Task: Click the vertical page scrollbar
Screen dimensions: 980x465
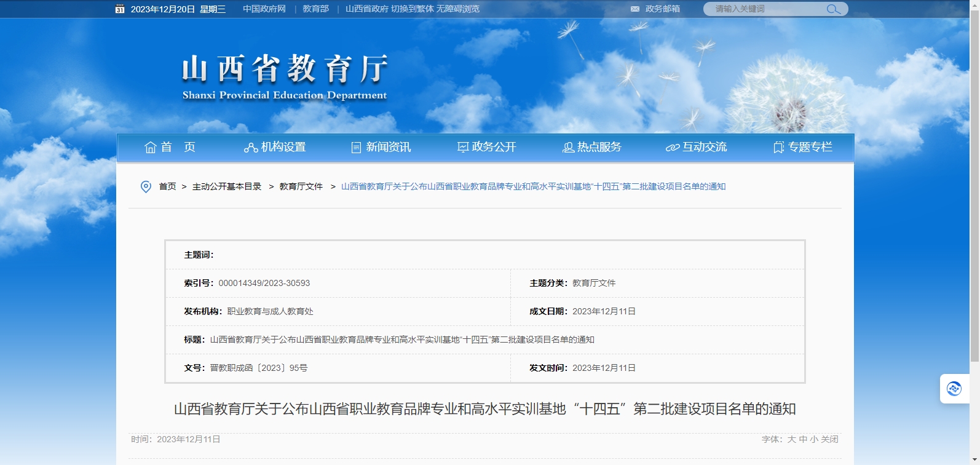Action: click(974, 185)
